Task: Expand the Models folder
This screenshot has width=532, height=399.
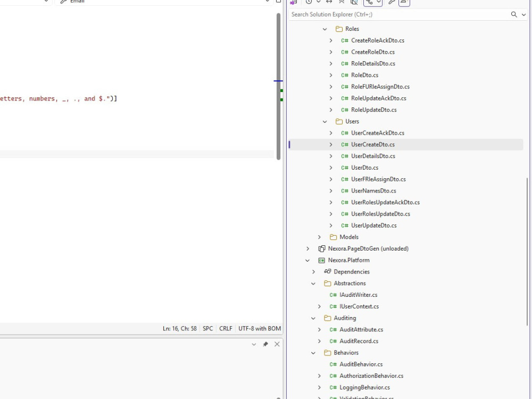Action: click(319, 237)
